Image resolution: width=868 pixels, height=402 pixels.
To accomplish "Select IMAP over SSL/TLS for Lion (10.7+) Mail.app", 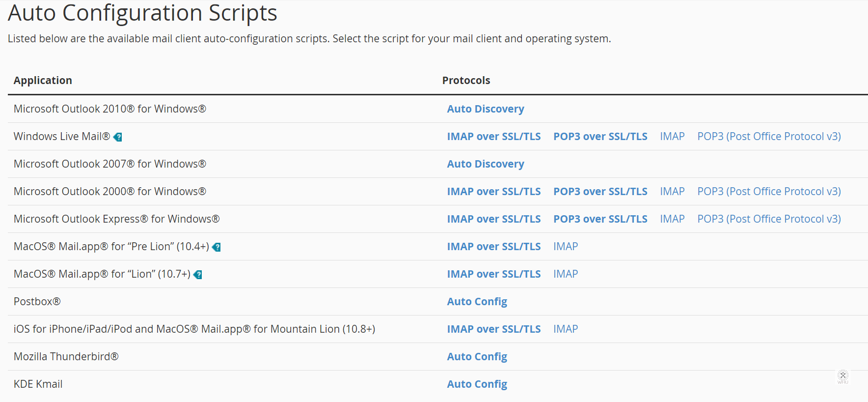I will tap(494, 274).
